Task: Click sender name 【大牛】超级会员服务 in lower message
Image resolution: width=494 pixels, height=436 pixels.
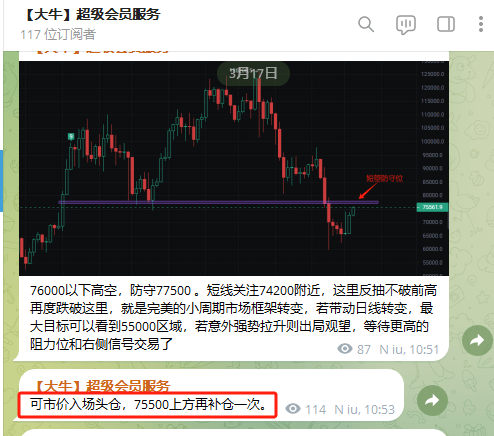Action: [101, 386]
